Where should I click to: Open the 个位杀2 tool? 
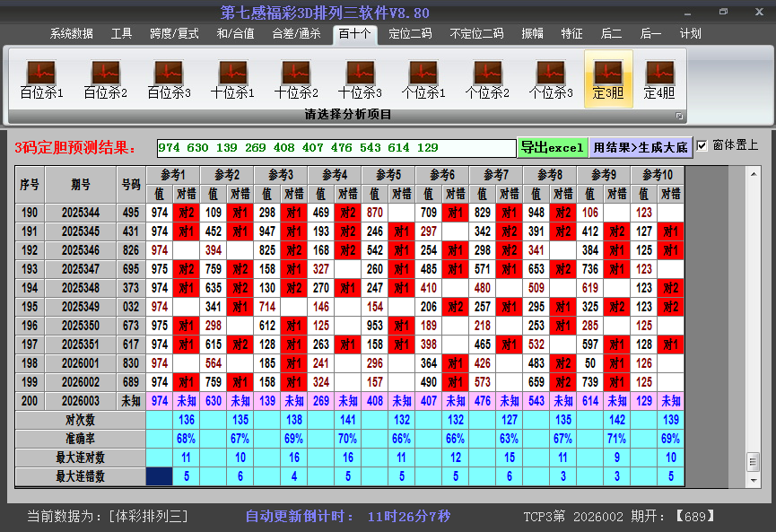(488, 76)
